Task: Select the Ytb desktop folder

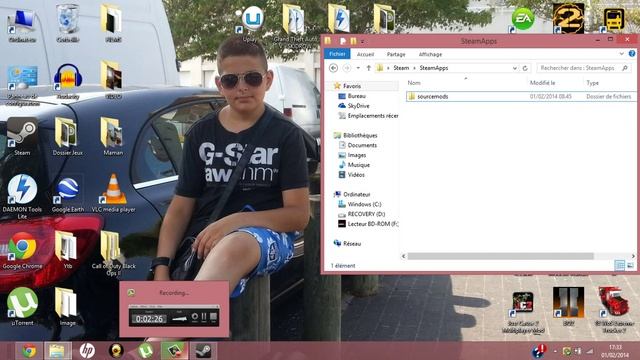Action: point(67,250)
